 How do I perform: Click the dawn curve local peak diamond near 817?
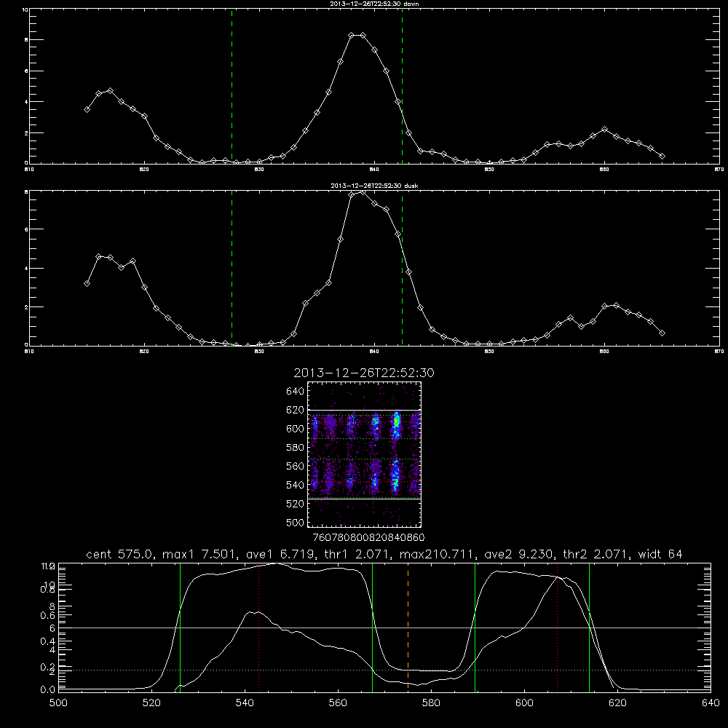pos(110,90)
